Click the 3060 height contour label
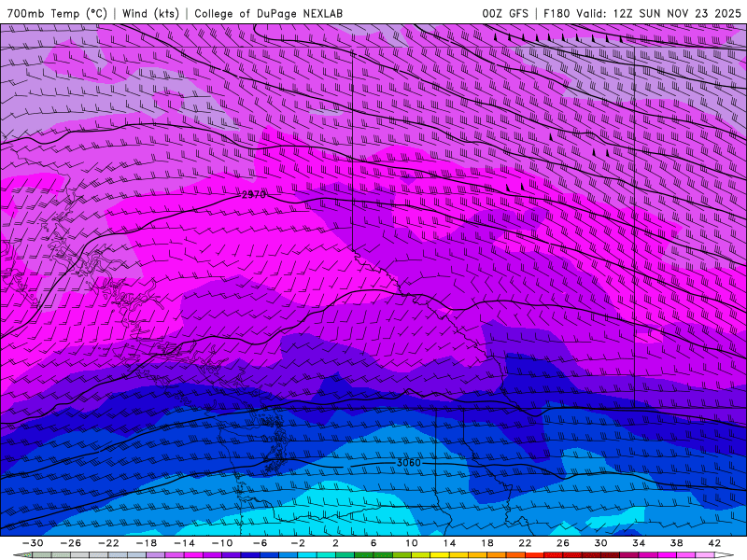The width and height of the screenshot is (747, 560). pyautogui.click(x=409, y=462)
